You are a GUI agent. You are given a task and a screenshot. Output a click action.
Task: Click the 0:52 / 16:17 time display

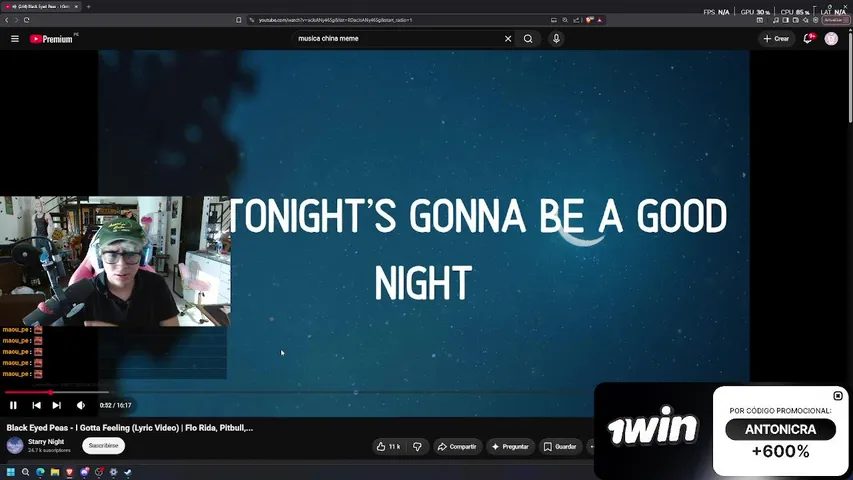[x=115, y=405]
